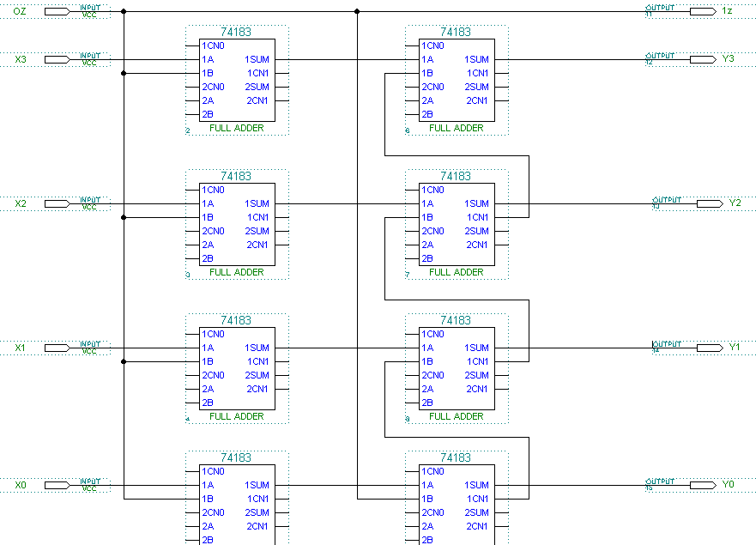Select the Y2 output pin symbol
The height and width of the screenshot is (545, 756).
tap(710, 203)
